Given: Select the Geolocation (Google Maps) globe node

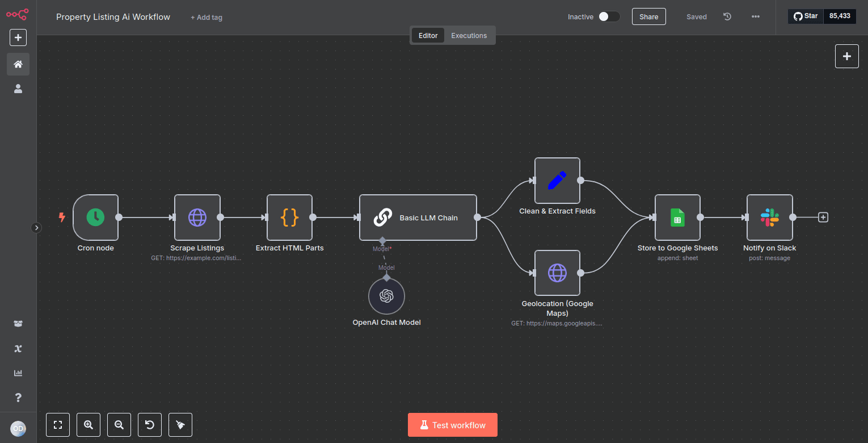Looking at the screenshot, I should [x=557, y=273].
